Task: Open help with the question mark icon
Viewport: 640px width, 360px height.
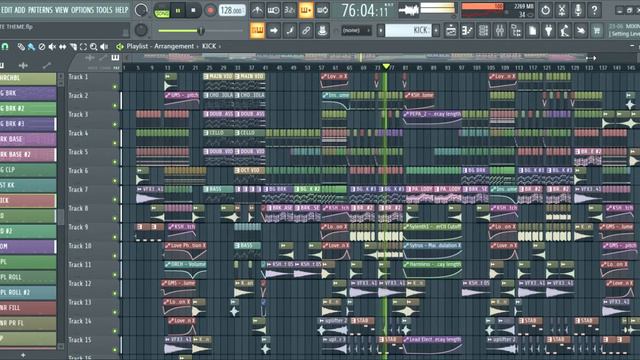Action: 594,10
